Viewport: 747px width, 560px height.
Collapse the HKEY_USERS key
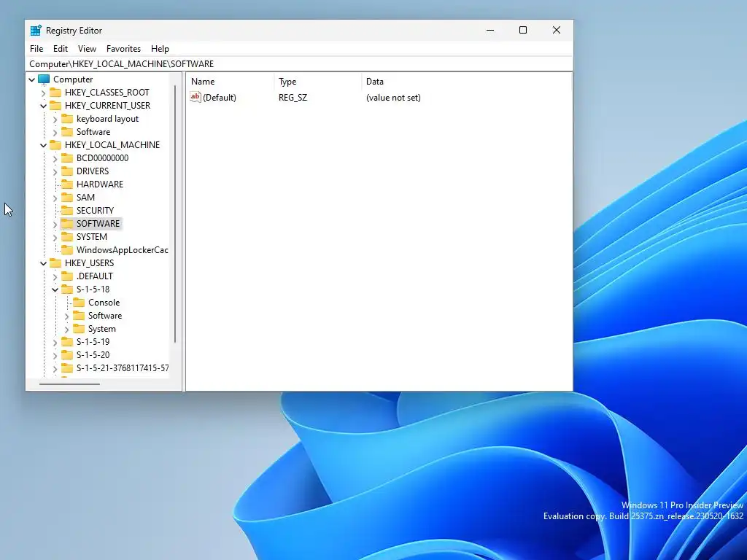pos(43,263)
